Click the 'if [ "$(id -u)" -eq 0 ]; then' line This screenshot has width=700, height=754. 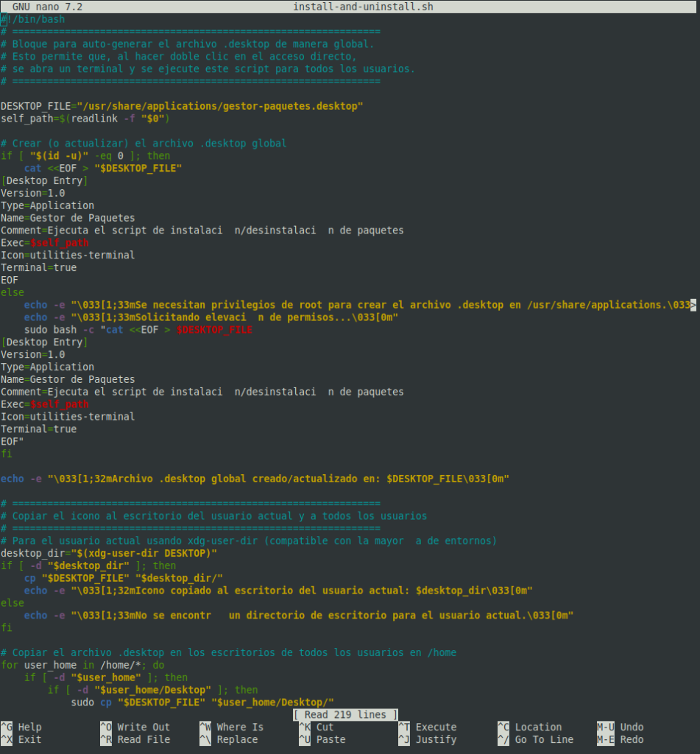tap(85, 156)
